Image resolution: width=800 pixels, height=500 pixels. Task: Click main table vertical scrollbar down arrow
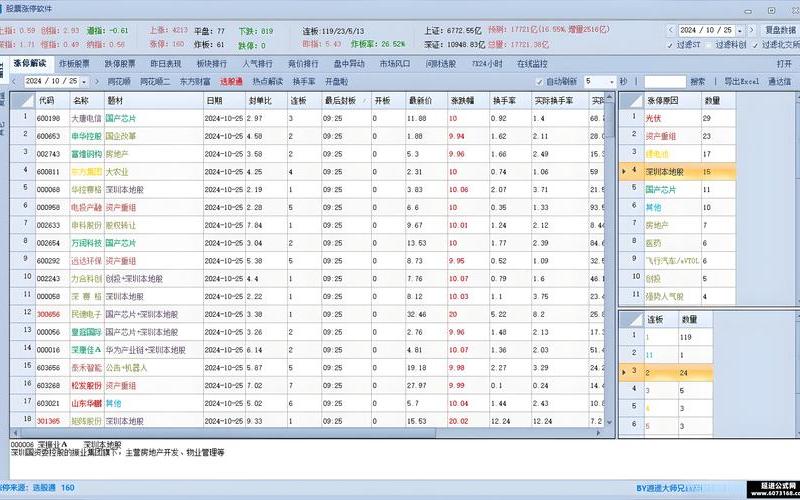coord(610,422)
